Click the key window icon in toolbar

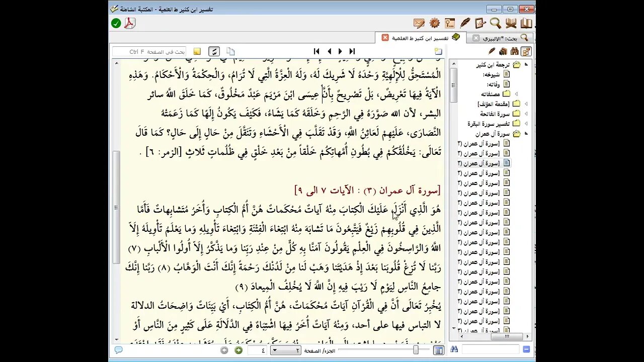coord(450,23)
